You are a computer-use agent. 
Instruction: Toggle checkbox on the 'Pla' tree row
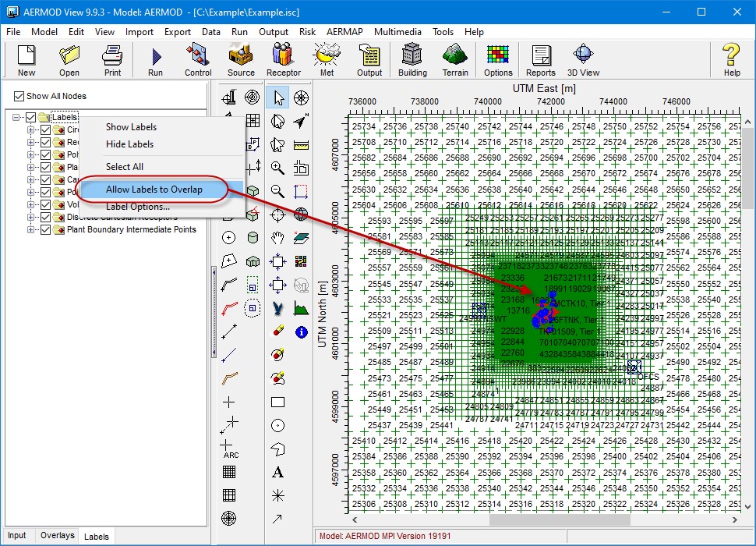tap(45, 168)
